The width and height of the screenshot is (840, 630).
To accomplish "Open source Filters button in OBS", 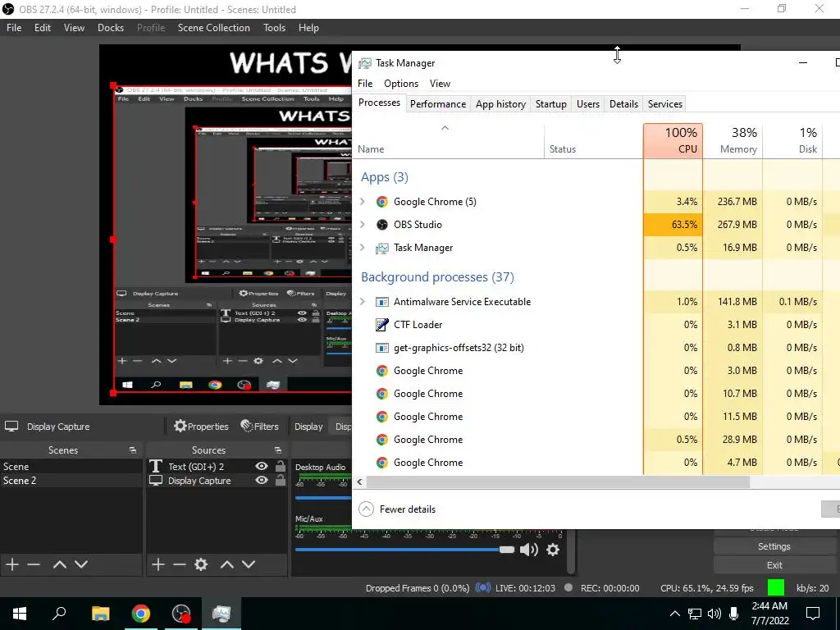I will coord(260,427).
